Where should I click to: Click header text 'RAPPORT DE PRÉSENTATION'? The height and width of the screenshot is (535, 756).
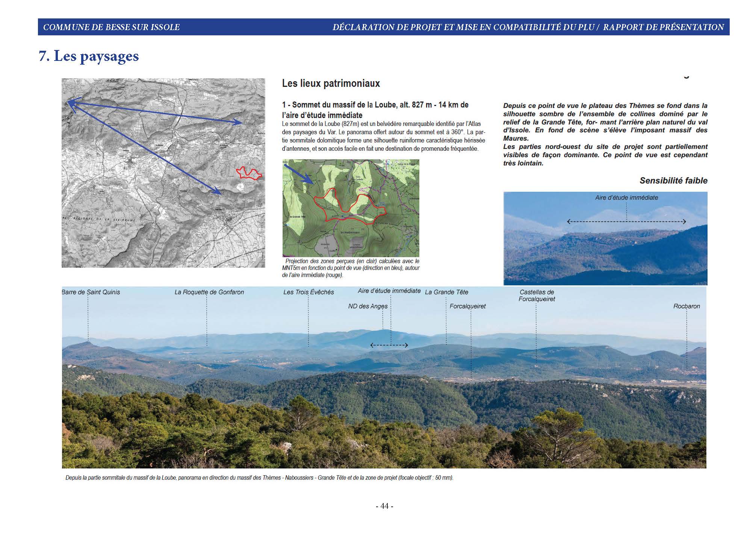pos(664,27)
